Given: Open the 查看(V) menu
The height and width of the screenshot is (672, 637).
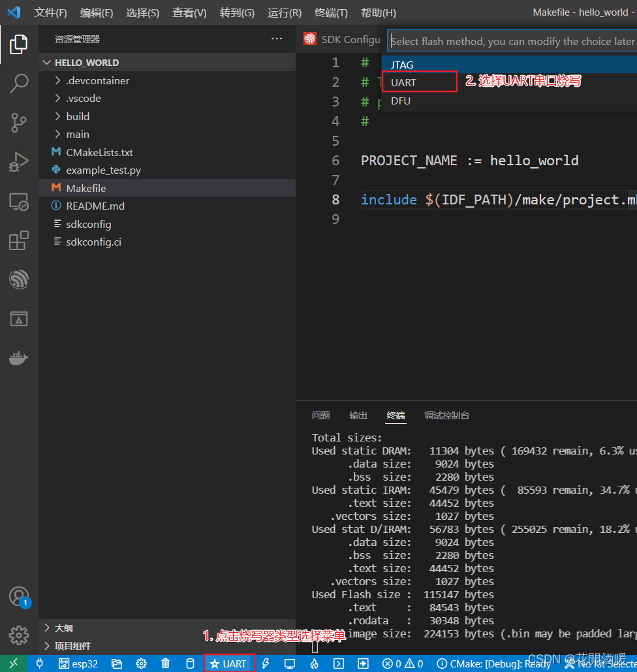Looking at the screenshot, I should pyautogui.click(x=189, y=13).
